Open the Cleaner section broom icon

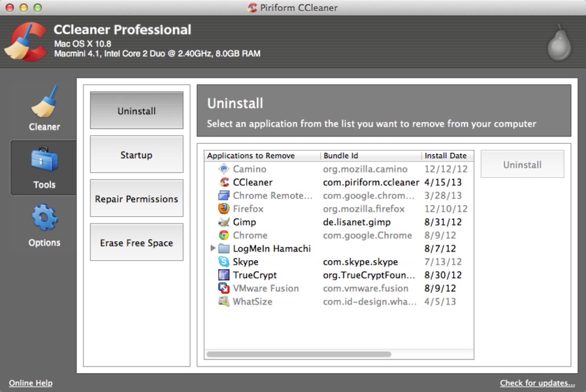point(44,102)
